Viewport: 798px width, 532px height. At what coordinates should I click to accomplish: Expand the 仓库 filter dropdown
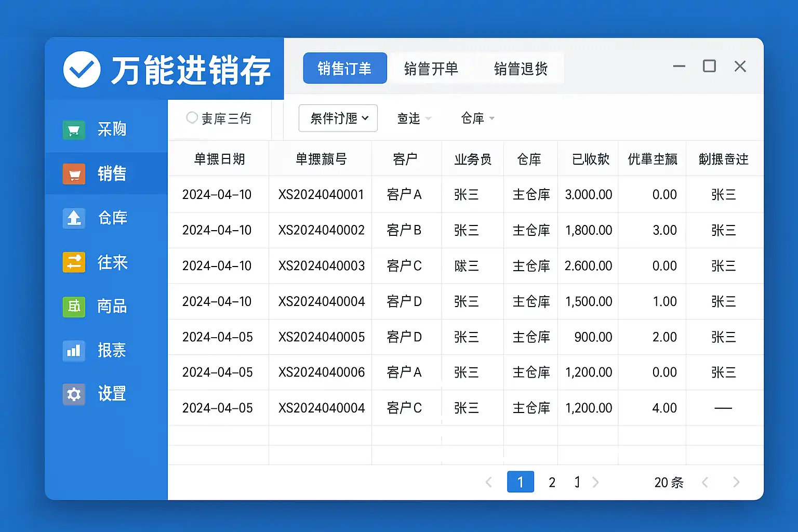point(491,118)
